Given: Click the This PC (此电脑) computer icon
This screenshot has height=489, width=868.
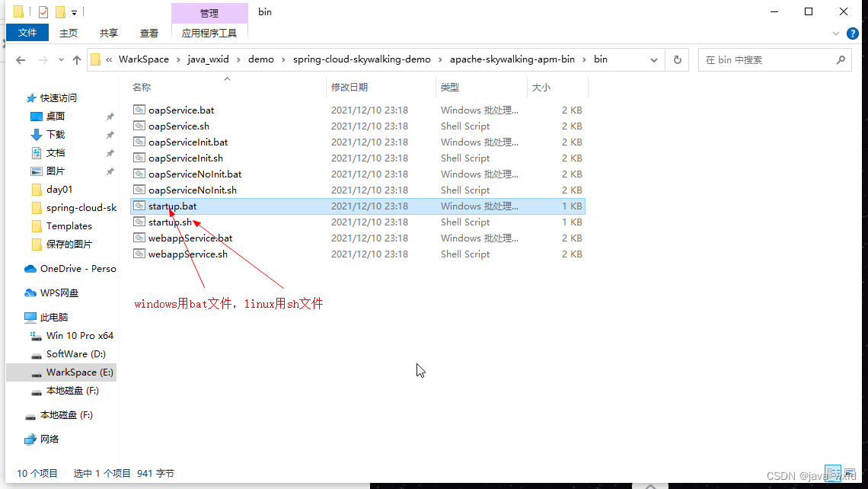Looking at the screenshot, I should 30,318.
